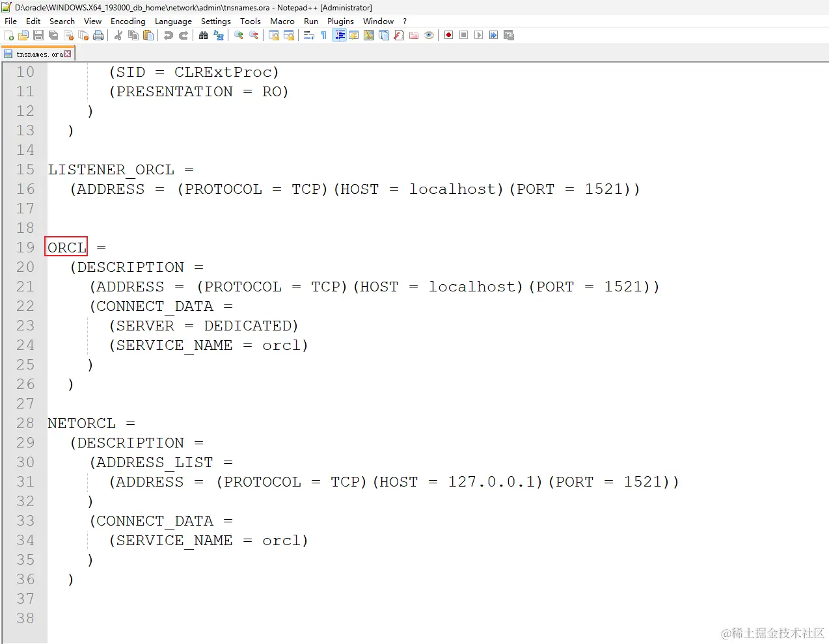The height and width of the screenshot is (644, 829).
Task: Zoom out using the toolbar magnifier minus
Action: pos(254,35)
